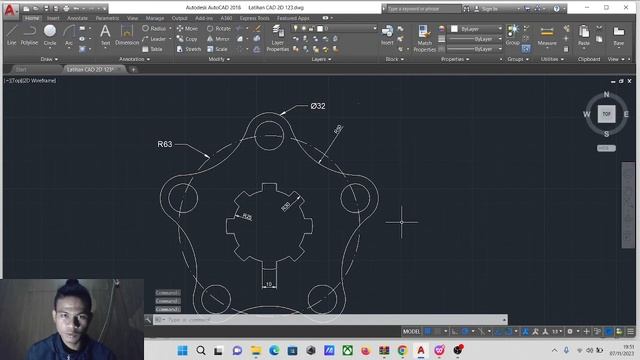The width and height of the screenshot is (640, 360).
Task: Click the Rotate tool
Action: pyautogui.click(x=219, y=29)
